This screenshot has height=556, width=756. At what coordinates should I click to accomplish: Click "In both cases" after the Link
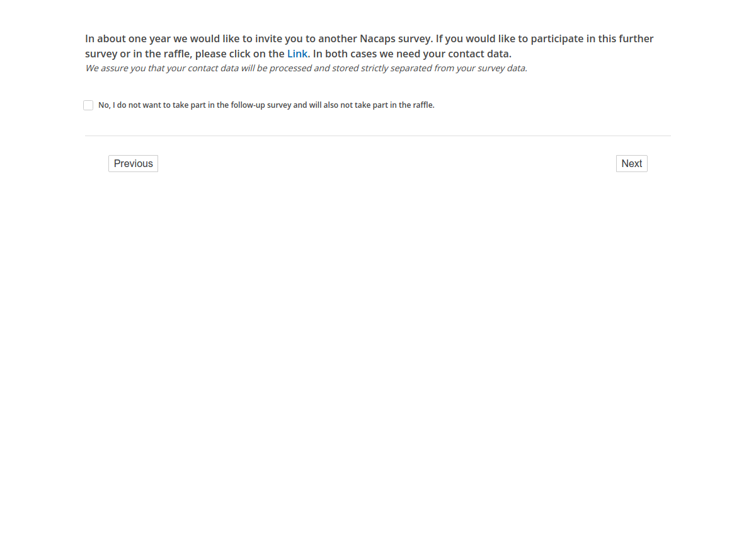pyautogui.click(x=345, y=54)
